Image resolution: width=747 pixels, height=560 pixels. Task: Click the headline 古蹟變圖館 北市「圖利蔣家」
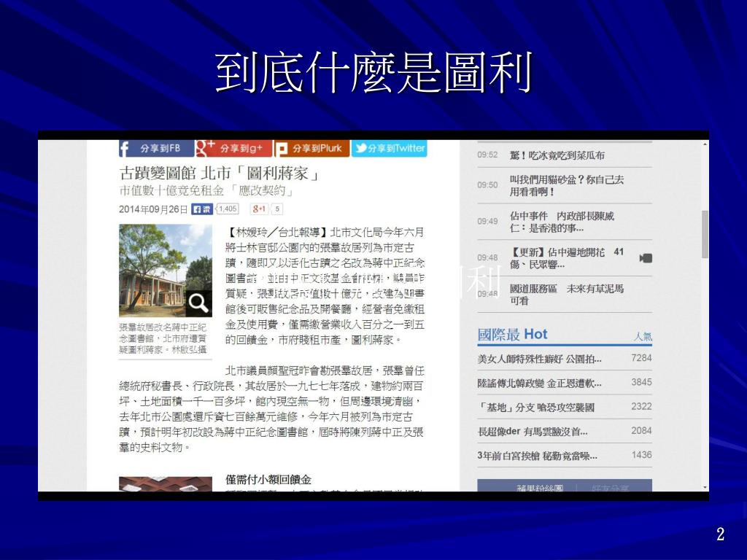(220, 173)
